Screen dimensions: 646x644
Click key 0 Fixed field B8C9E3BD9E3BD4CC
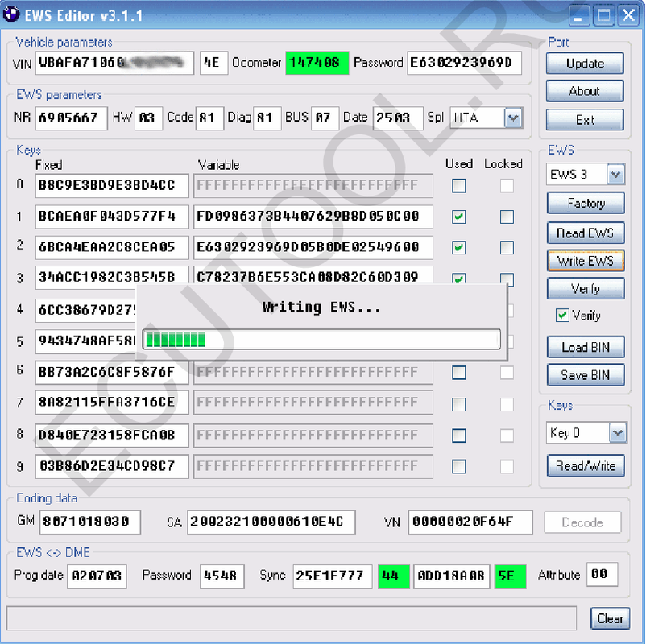click(x=112, y=185)
